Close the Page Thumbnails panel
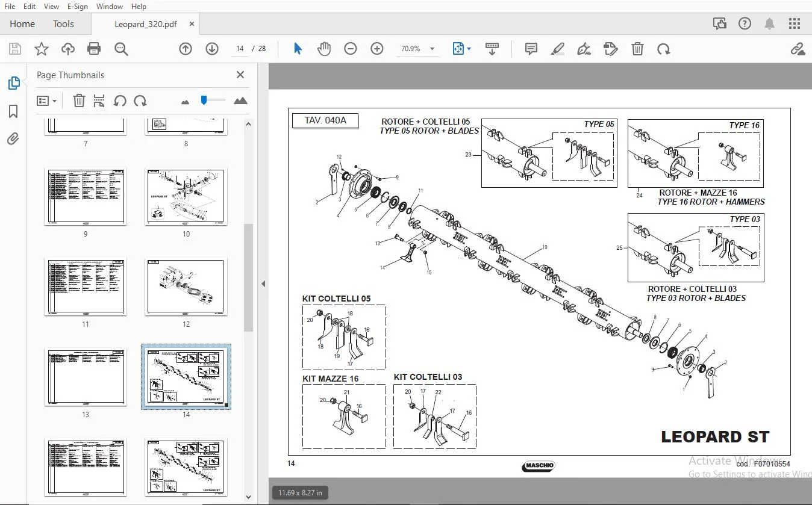 coord(240,75)
